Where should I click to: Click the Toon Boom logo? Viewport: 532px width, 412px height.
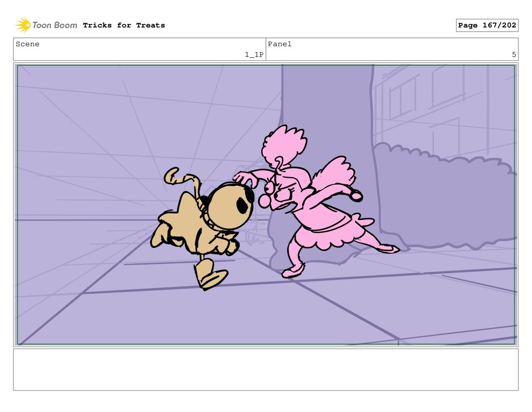(46, 25)
